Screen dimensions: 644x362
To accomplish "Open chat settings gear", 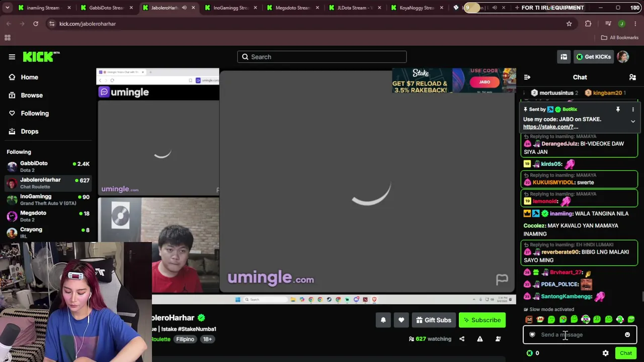I will pyautogui.click(x=606, y=353).
